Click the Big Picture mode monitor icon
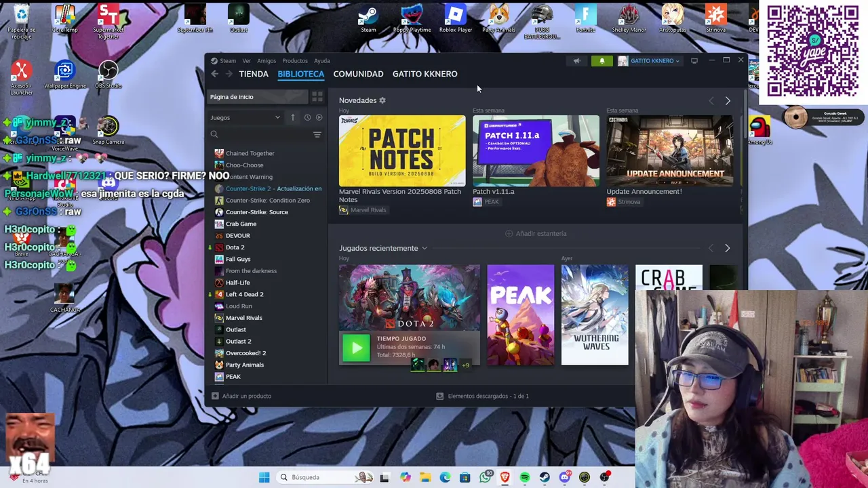The image size is (868, 488). [x=694, y=61]
